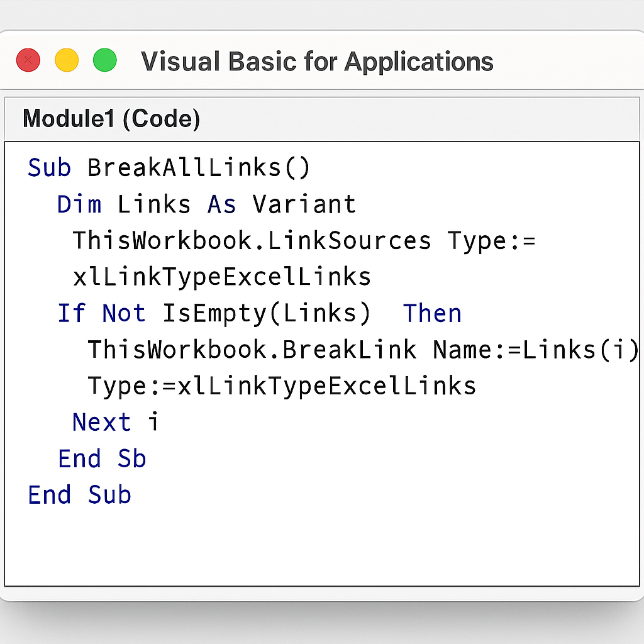Click xlLinkTypeExcelLinks below the LinkSources line

click(x=222, y=277)
